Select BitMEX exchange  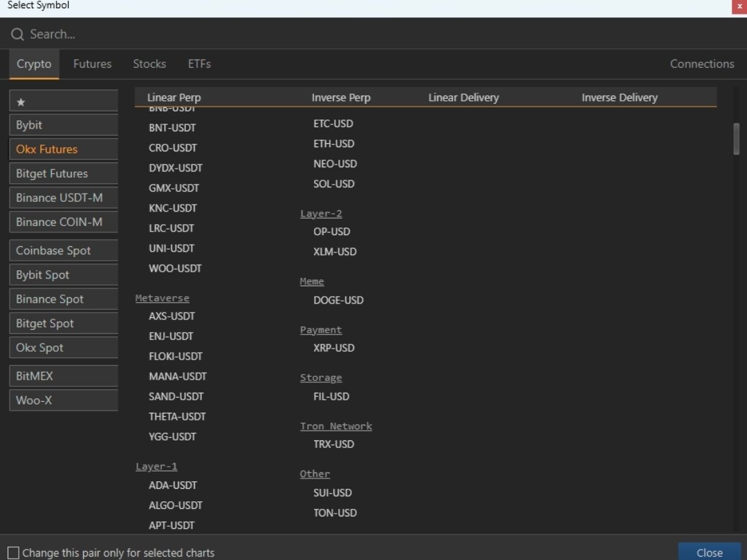tap(64, 376)
